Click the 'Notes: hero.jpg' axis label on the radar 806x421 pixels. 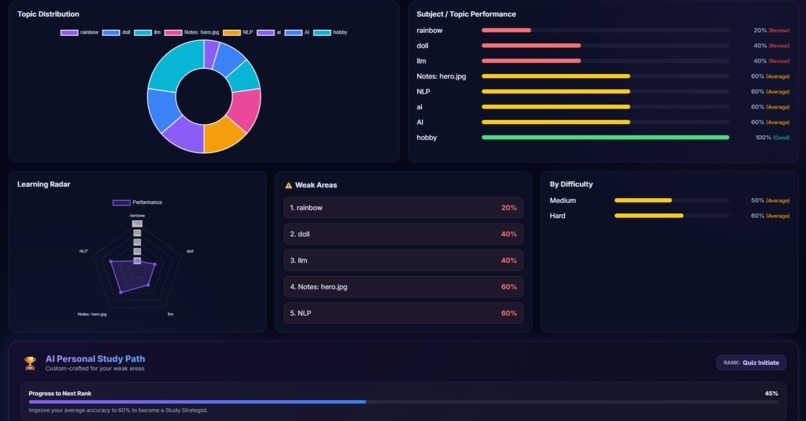tap(92, 314)
